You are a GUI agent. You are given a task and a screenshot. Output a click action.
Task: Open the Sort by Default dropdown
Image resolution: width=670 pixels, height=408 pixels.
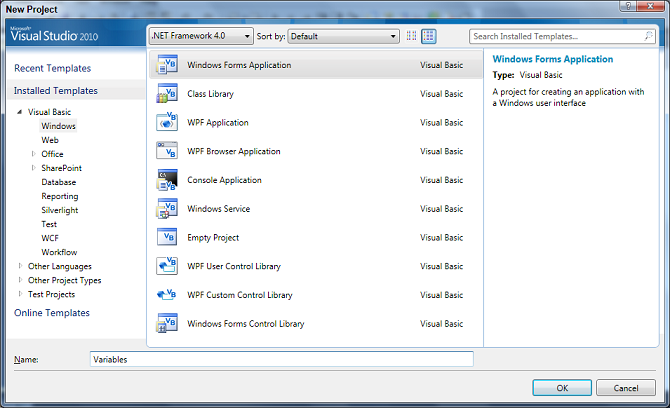point(344,36)
